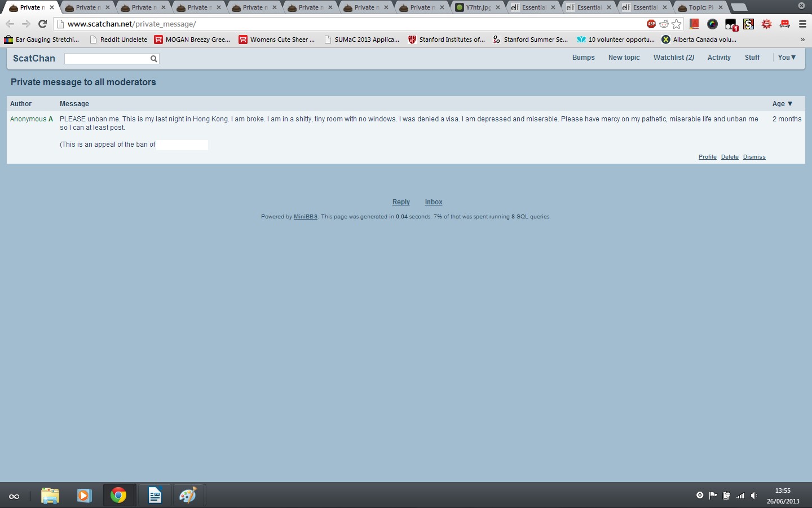Click the ScatChan search input field
Image resolution: width=812 pixels, height=508 pixels.
pos(107,59)
